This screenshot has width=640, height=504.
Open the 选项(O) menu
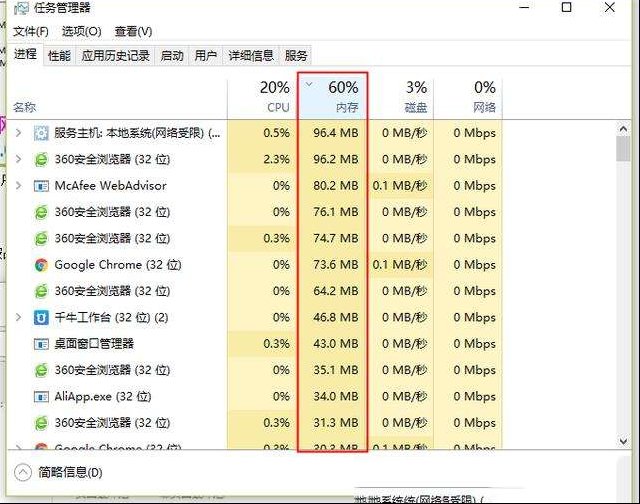[82, 31]
